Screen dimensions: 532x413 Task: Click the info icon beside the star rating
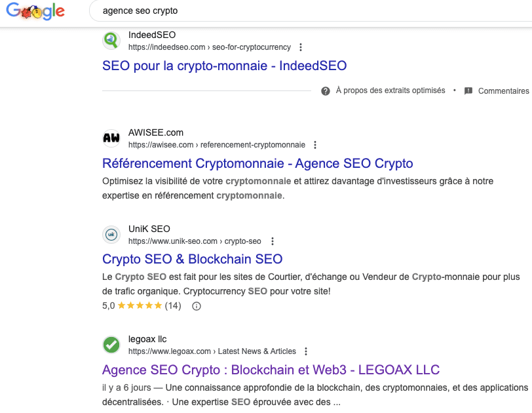[x=197, y=305]
